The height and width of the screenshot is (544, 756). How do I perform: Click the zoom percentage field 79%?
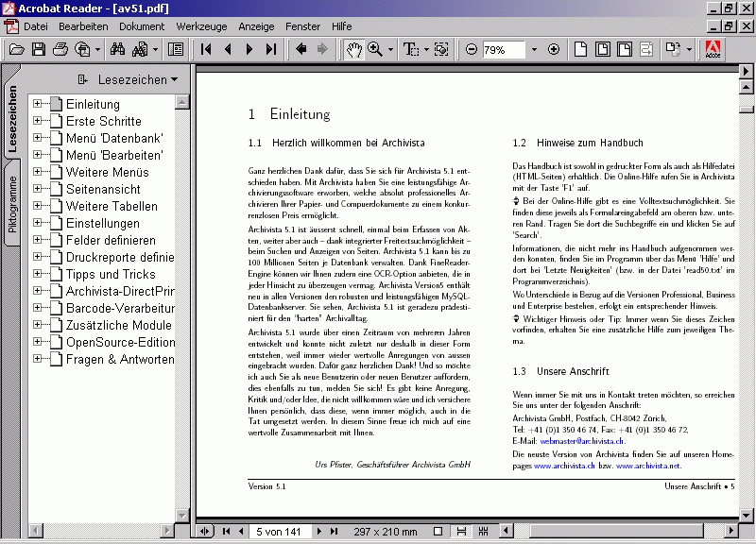coord(504,50)
